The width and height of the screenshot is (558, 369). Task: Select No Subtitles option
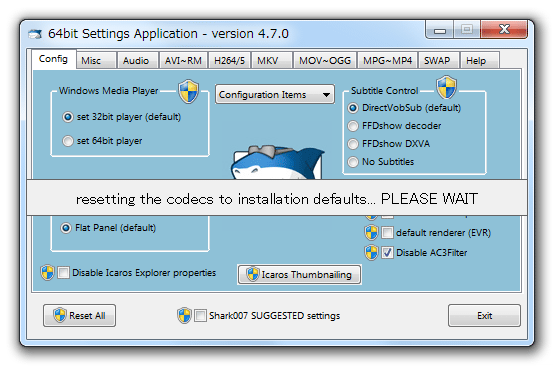click(x=353, y=162)
